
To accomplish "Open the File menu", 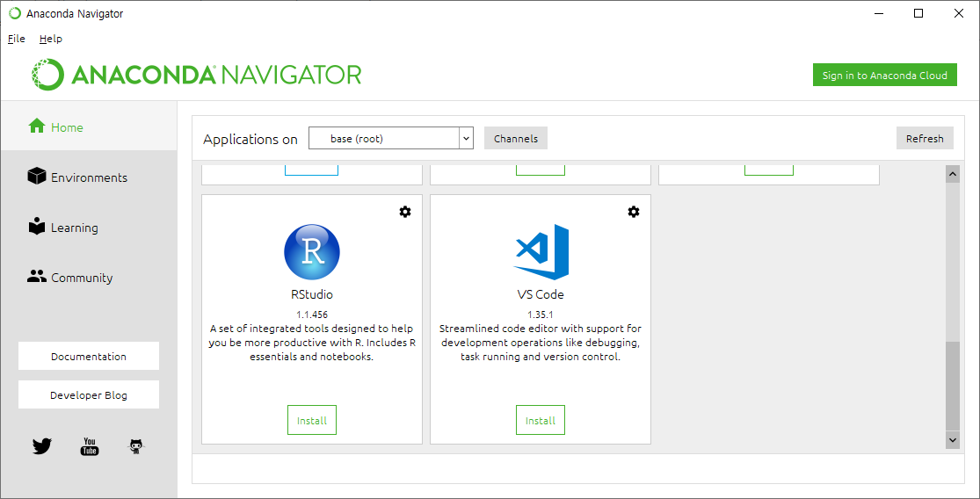I will [x=16, y=39].
